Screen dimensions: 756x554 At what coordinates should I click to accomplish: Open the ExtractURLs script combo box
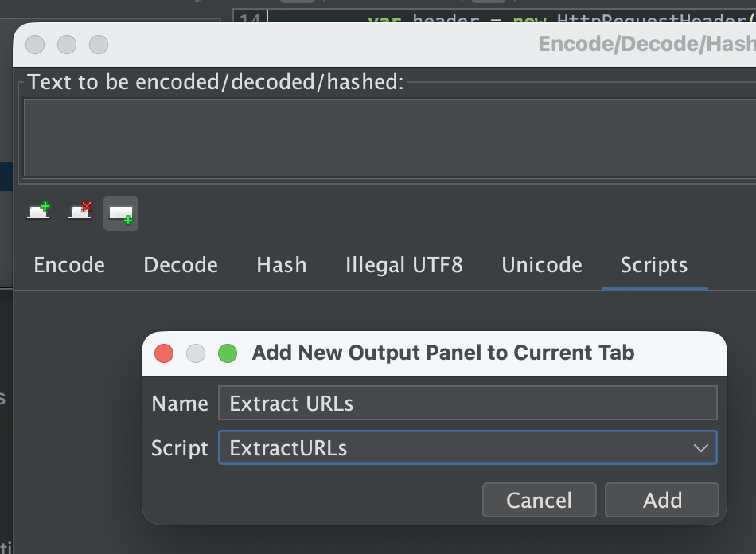(x=467, y=447)
